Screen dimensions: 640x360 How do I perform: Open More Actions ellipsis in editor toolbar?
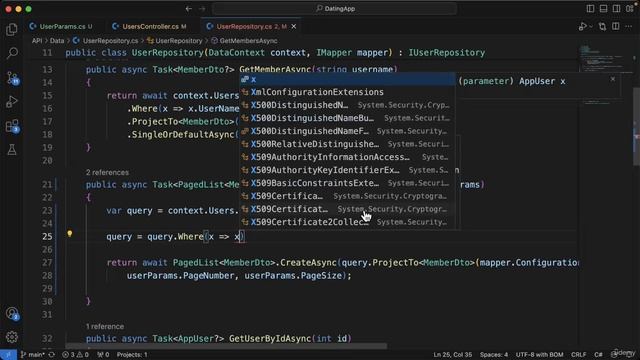click(x=629, y=27)
